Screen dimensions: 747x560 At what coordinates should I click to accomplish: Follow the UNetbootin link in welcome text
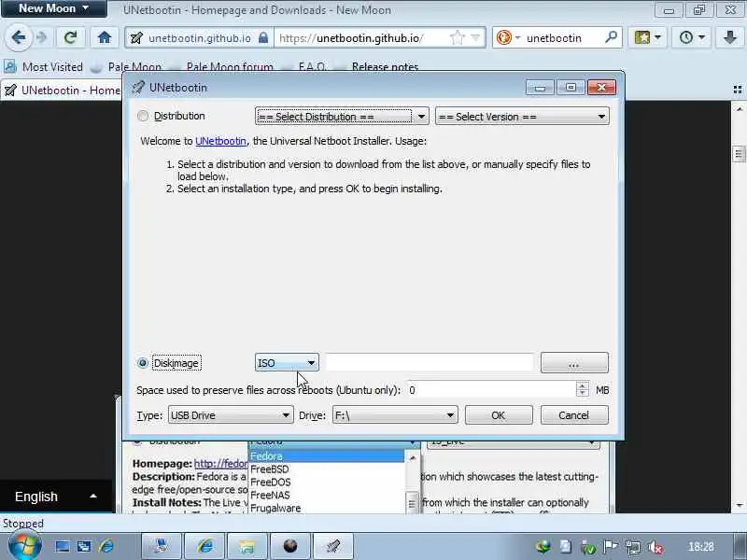click(220, 141)
